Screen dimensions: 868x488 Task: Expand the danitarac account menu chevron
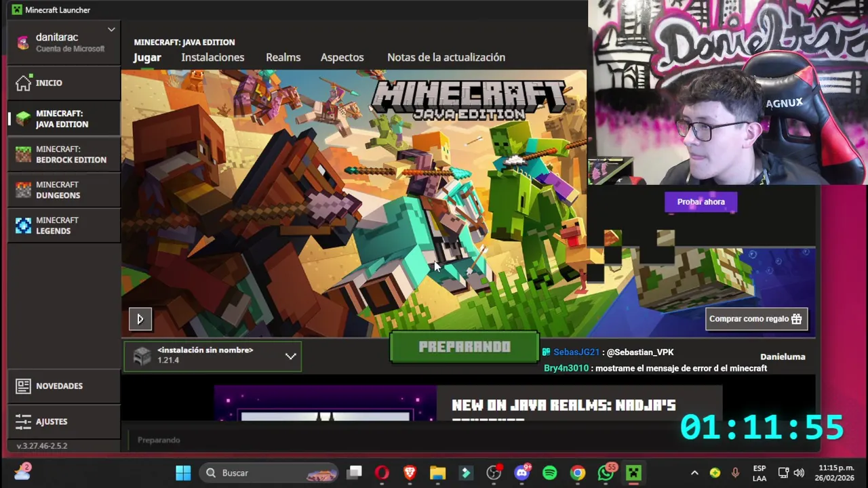pyautogui.click(x=111, y=30)
